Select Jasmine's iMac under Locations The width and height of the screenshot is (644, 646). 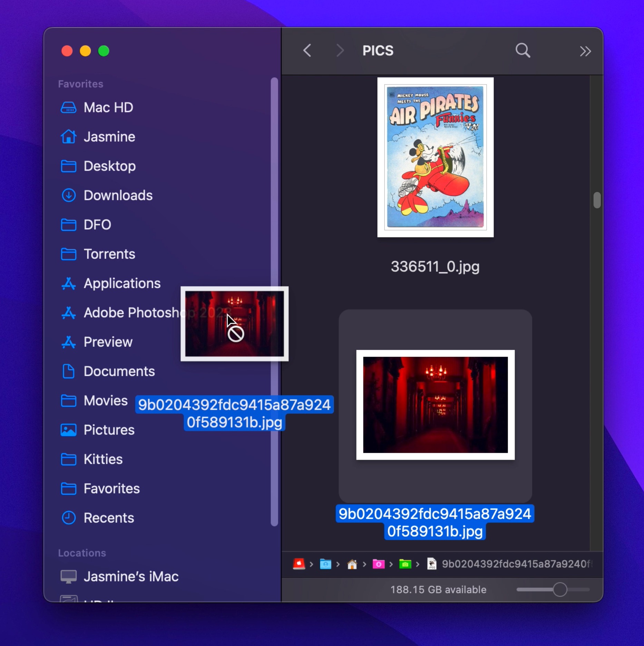(x=119, y=577)
